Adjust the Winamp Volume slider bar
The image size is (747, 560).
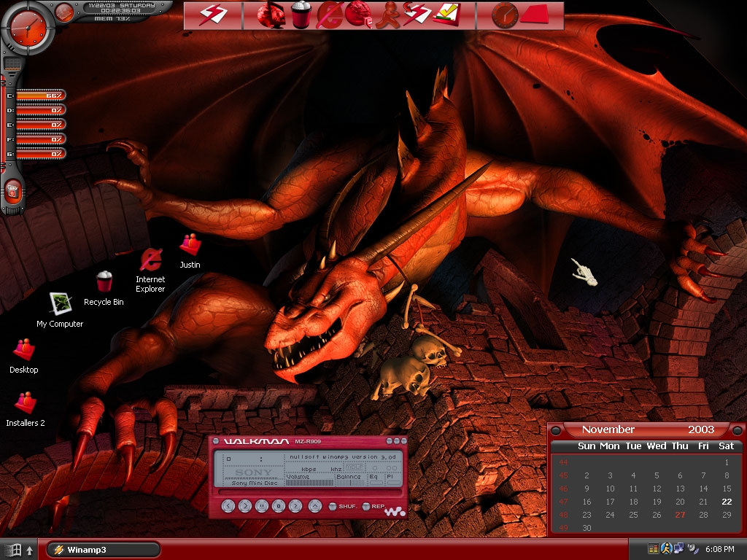point(309,483)
